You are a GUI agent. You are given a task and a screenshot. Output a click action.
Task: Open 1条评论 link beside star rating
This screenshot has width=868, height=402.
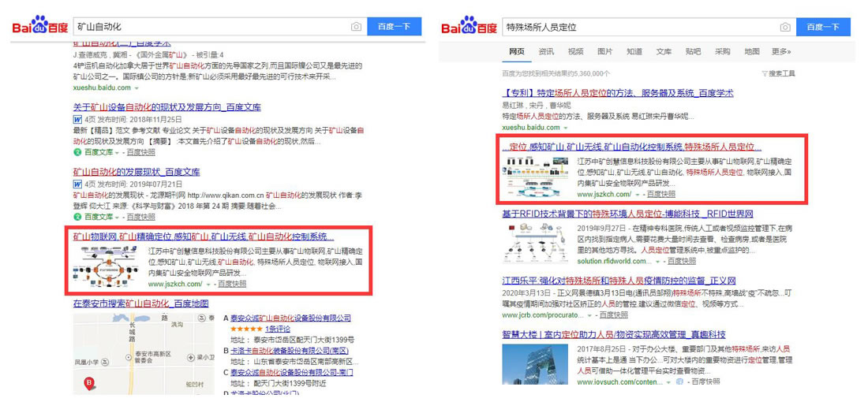(277, 329)
